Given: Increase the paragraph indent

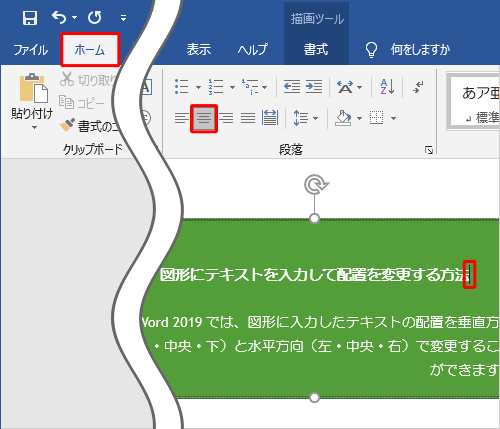Looking at the screenshot, I should click(x=314, y=87).
